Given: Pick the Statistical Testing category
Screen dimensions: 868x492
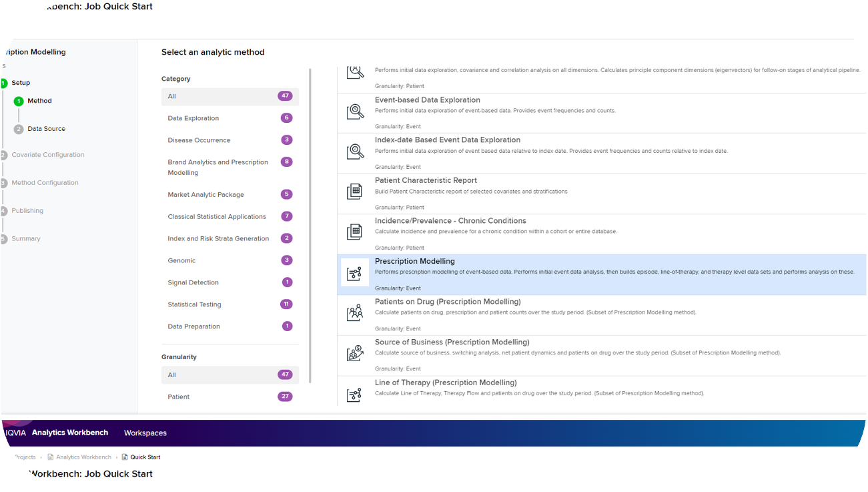Looking at the screenshot, I should (230, 304).
